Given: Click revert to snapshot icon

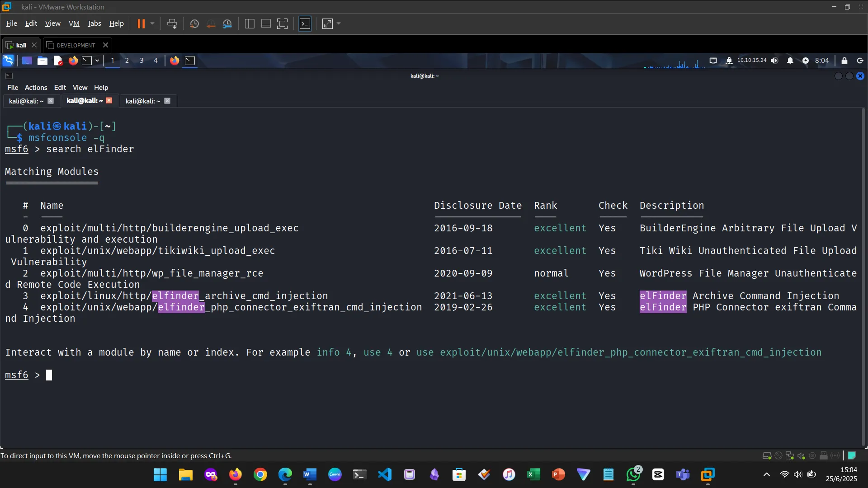Looking at the screenshot, I should [211, 24].
